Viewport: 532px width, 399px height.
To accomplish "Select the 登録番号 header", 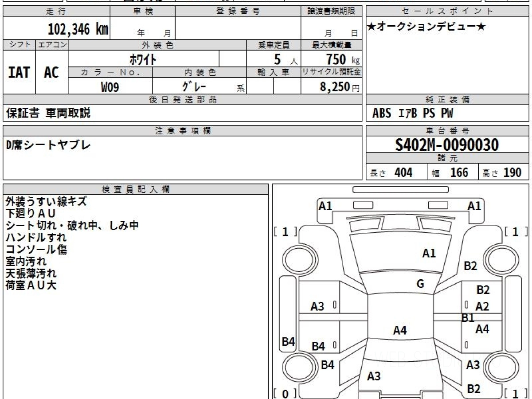I will [238, 12].
